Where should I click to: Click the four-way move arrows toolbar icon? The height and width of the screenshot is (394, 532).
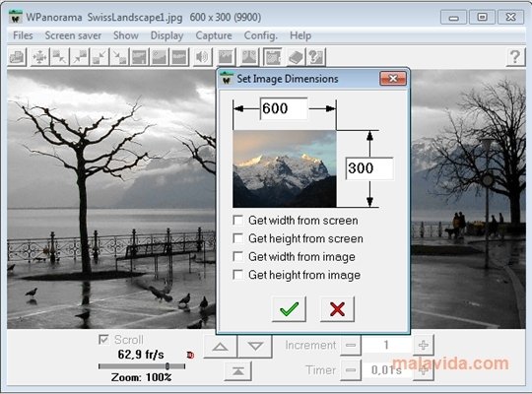point(39,57)
